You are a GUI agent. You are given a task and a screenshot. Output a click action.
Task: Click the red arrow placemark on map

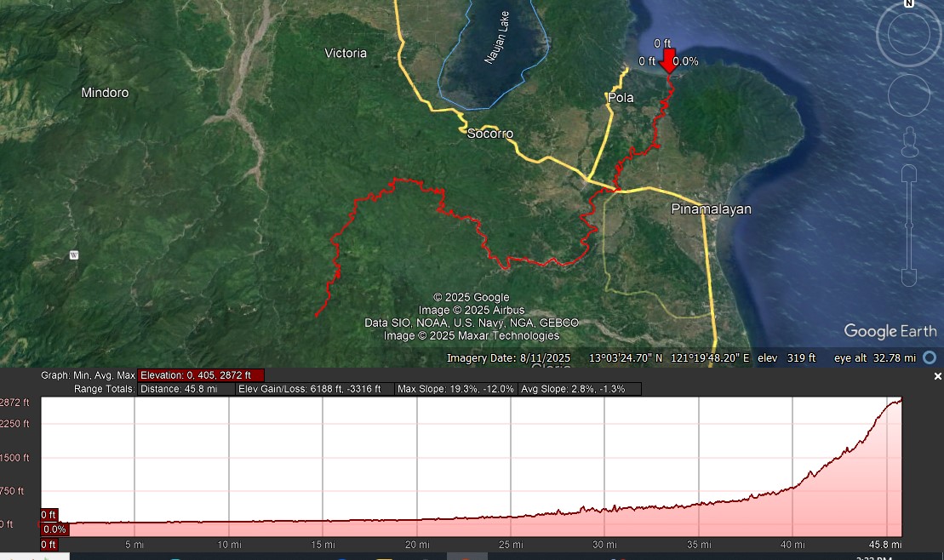pyautogui.click(x=668, y=61)
